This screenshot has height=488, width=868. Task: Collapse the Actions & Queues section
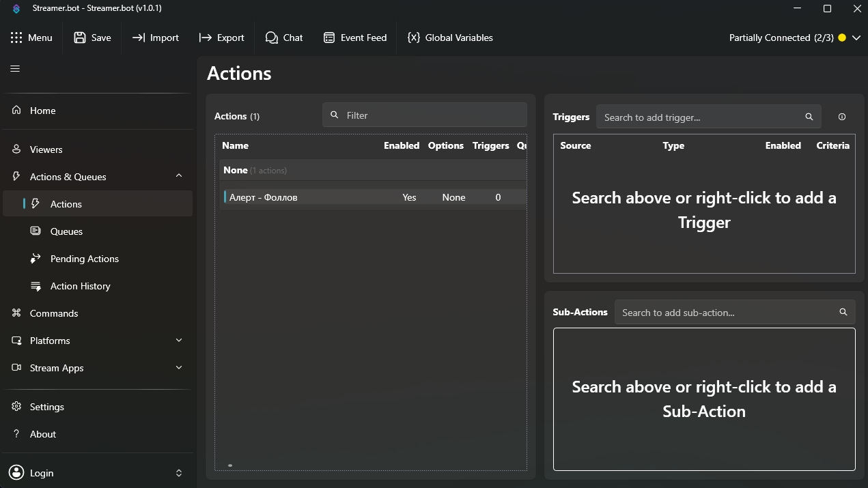[x=178, y=176]
